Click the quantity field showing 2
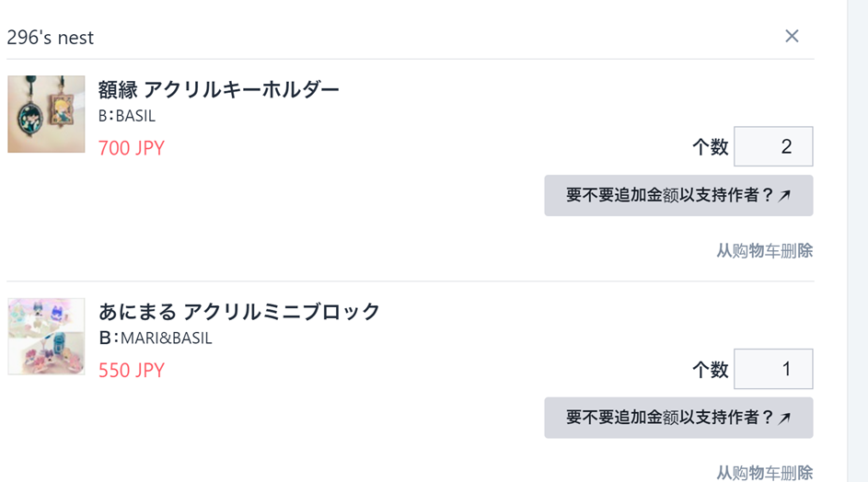The height and width of the screenshot is (482, 868). [773, 146]
